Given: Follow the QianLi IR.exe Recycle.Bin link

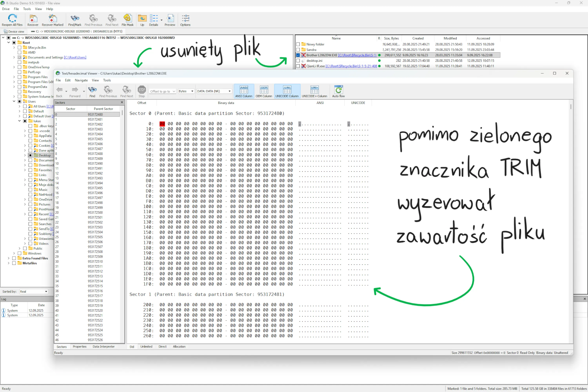Looking at the screenshot, I should pyautogui.click(x=351, y=66).
